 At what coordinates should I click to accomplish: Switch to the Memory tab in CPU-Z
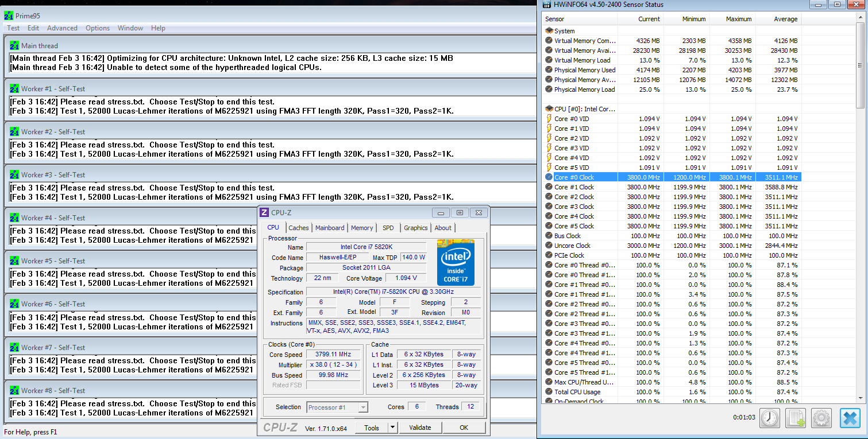[362, 228]
